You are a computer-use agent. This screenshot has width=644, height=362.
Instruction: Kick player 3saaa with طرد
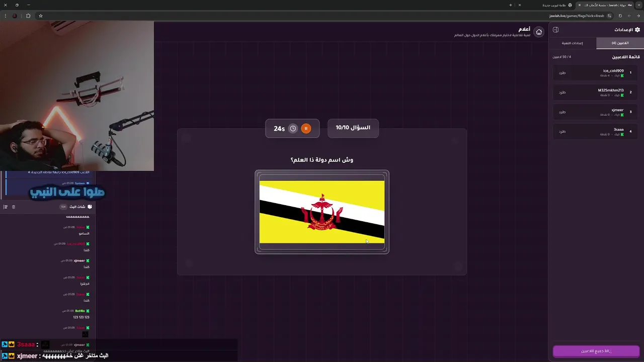[562, 132]
